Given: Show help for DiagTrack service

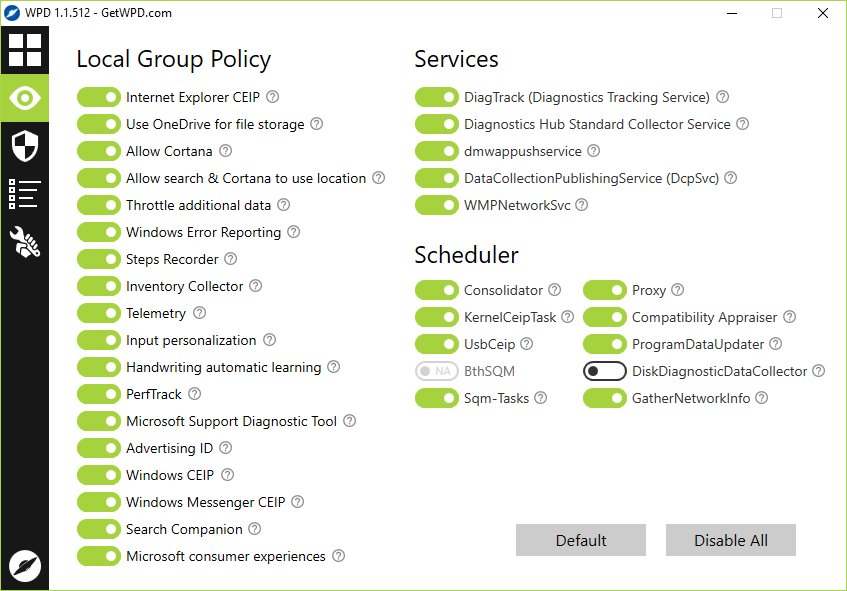Looking at the screenshot, I should (723, 97).
